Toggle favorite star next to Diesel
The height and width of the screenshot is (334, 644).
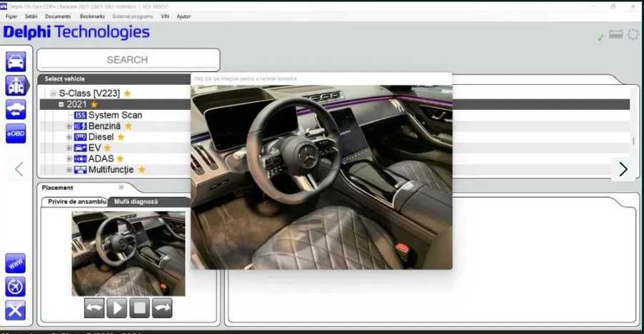[x=121, y=137]
